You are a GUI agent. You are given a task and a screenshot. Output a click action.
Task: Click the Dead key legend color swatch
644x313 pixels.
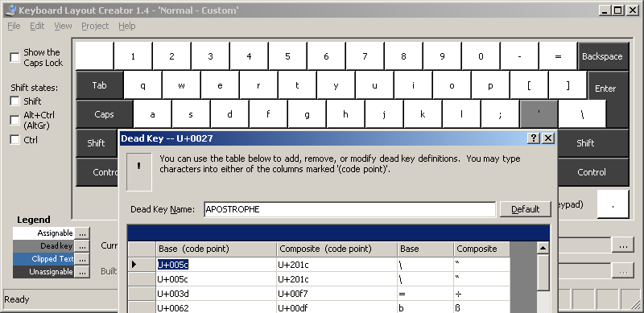[x=43, y=246]
